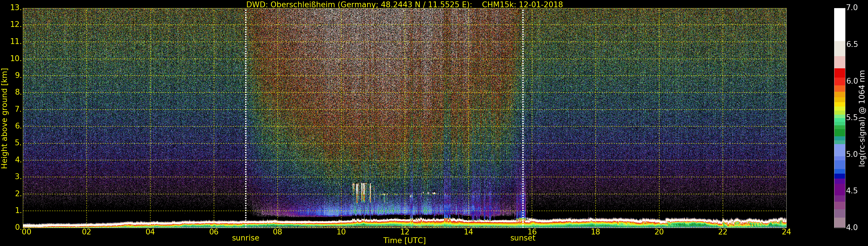Viewport: 868px width, 246px height.
Task: Click the height axis tick '5.'
Action: (x=18, y=143)
